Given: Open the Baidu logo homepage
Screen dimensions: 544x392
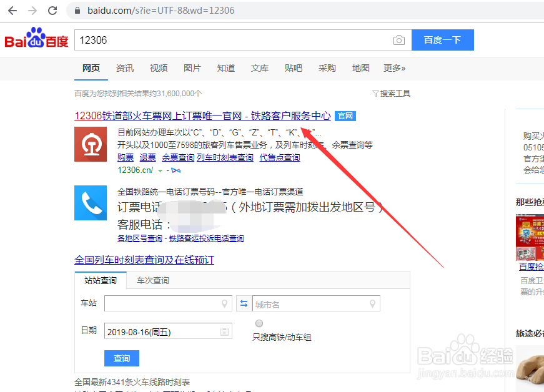Looking at the screenshot, I should (x=36, y=38).
